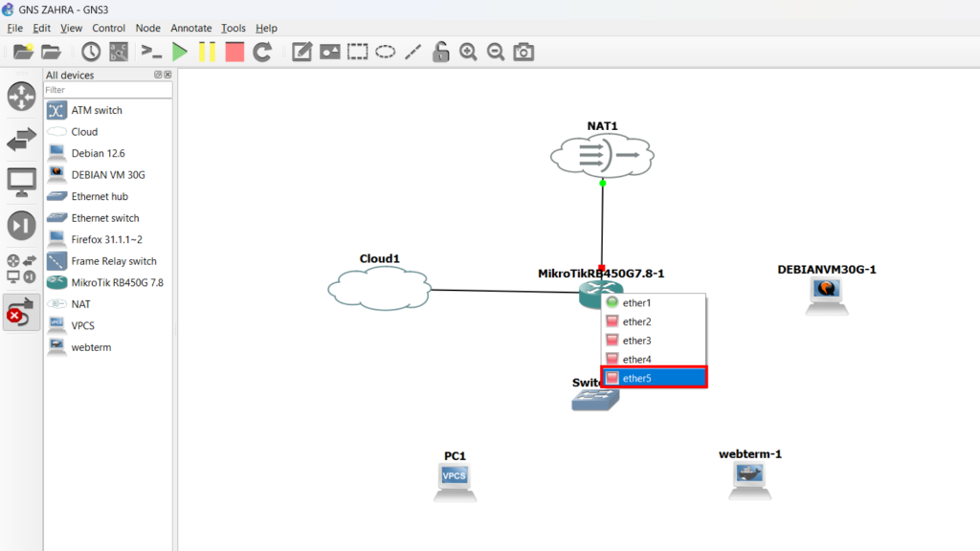Image resolution: width=980 pixels, height=551 pixels.
Task: Click the zoom in magnifier icon
Action: (x=468, y=52)
